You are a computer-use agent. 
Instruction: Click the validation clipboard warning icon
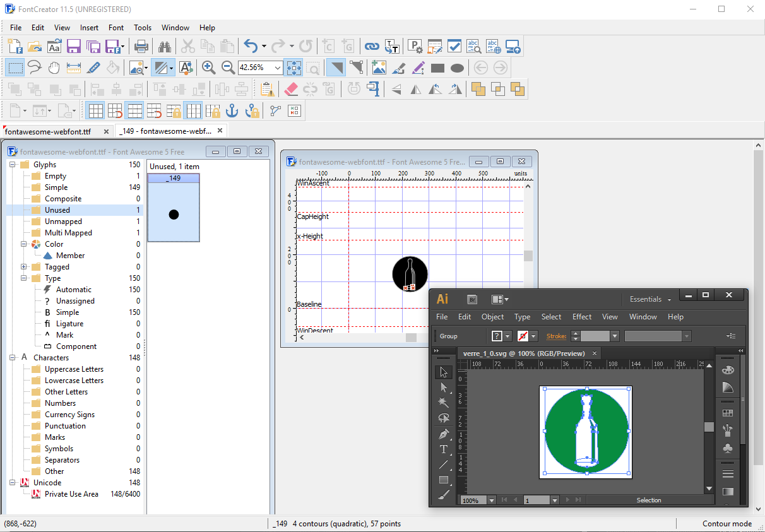266,89
